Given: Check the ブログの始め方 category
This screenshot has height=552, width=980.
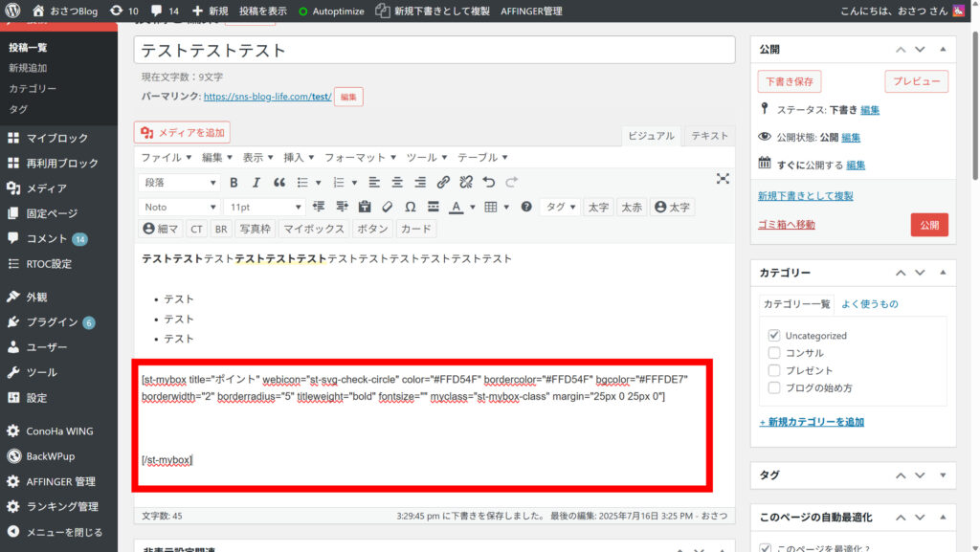Looking at the screenshot, I should coord(773,387).
